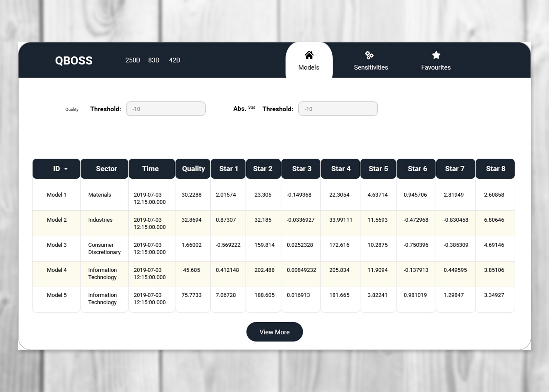Sort the table by the Quality column
The image size is (549, 392).
tap(193, 169)
